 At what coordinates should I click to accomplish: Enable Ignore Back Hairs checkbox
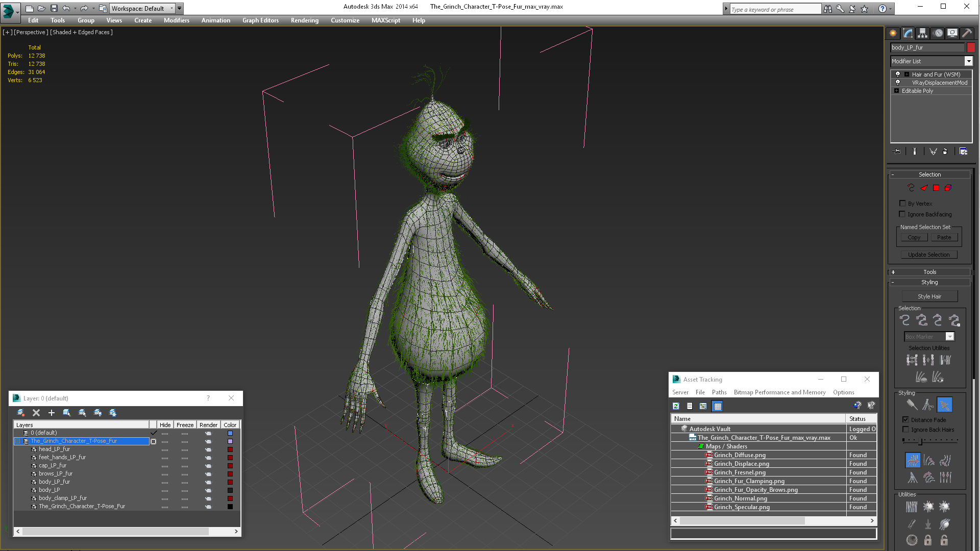[x=905, y=430]
